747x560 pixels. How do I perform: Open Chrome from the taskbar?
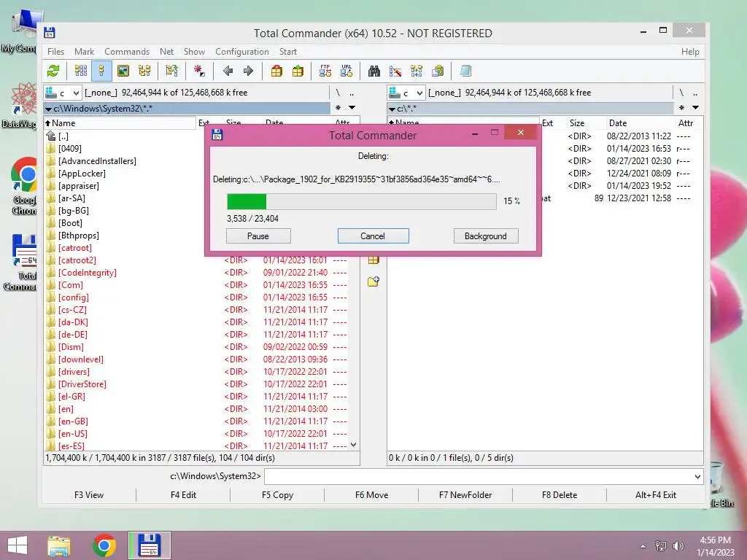(104, 545)
